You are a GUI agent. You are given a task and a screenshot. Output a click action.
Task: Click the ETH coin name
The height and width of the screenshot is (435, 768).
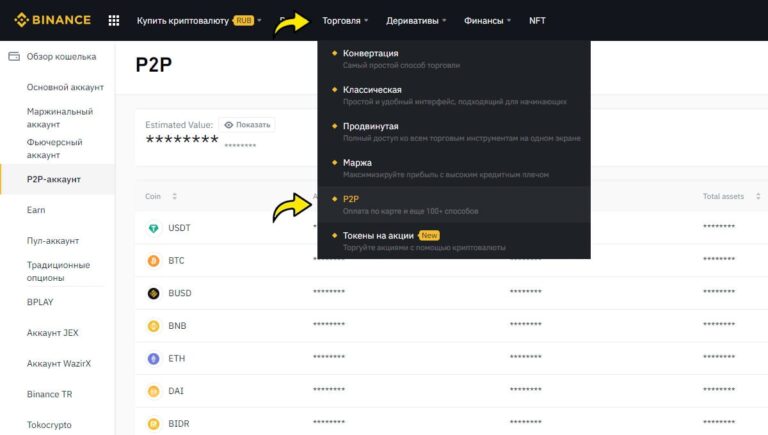(177, 359)
